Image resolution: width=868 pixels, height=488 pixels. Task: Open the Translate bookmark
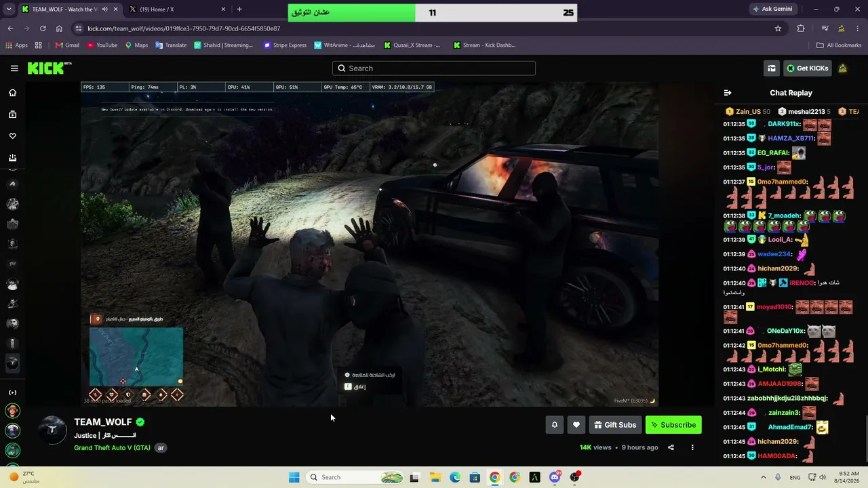(171, 45)
